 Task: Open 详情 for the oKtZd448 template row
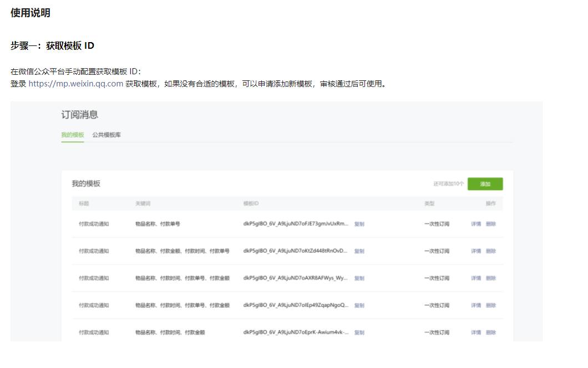476,251
